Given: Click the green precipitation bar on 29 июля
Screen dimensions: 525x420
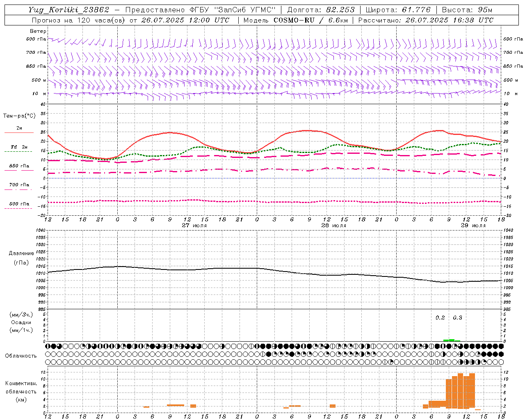Looking at the screenshot, I should pos(452,340).
